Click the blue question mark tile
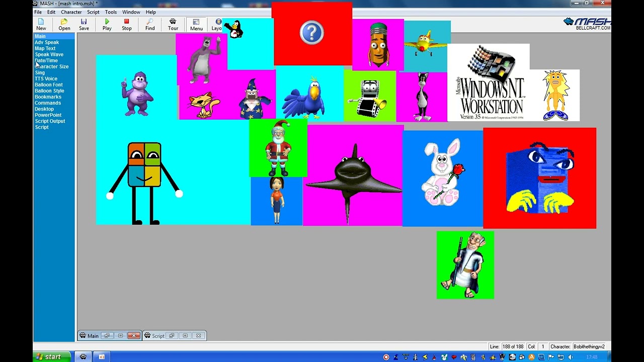 coord(312,34)
